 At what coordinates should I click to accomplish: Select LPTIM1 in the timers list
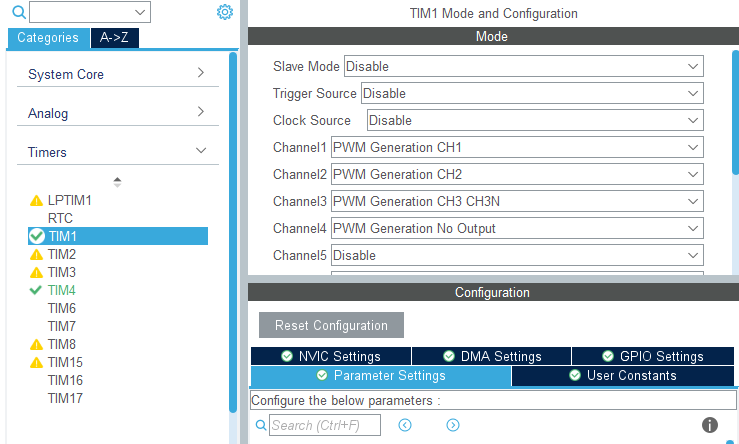tap(70, 200)
